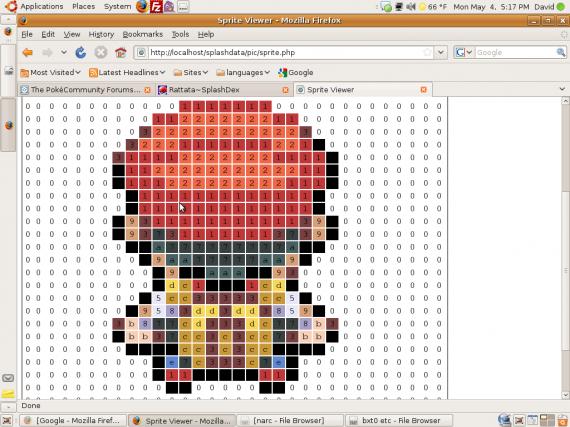
Task: Bookmark this page with the star icon
Action: [428, 53]
